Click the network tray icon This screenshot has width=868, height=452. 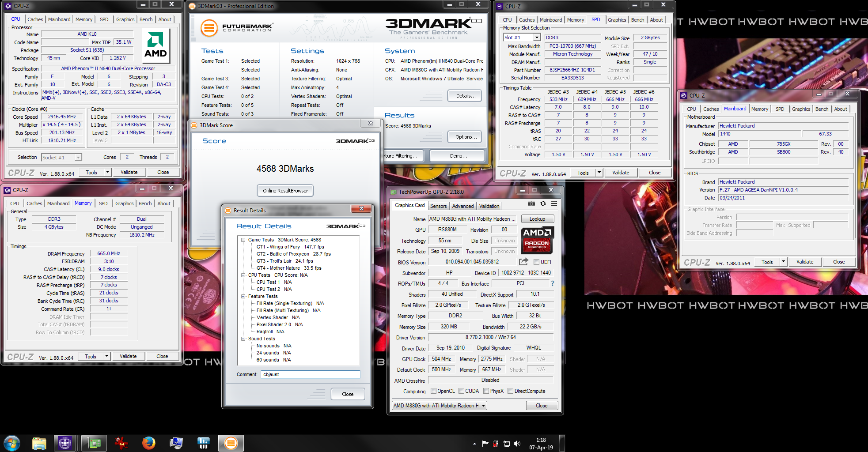point(507,444)
